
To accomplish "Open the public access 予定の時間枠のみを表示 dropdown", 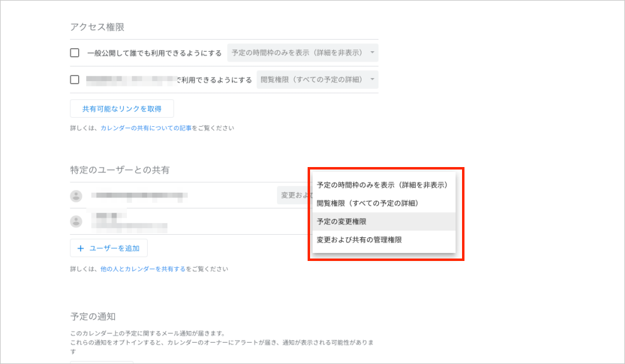I will click(x=303, y=53).
